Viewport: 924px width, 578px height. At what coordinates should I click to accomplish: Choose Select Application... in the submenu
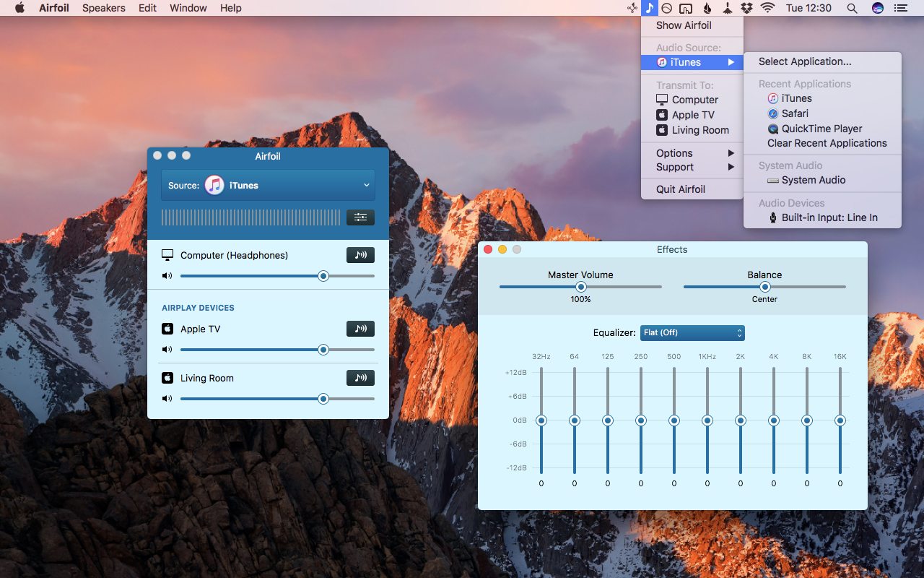pyautogui.click(x=822, y=61)
